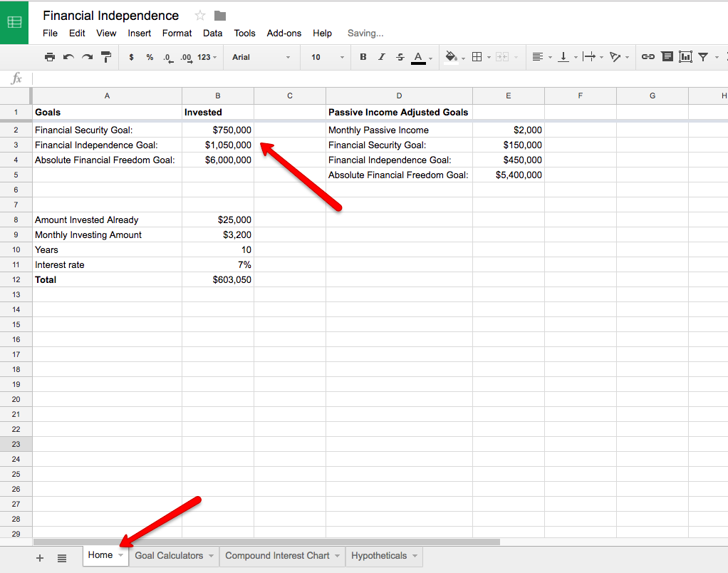Open the Arial font dropdown
This screenshot has width=728, height=573.
tap(261, 57)
